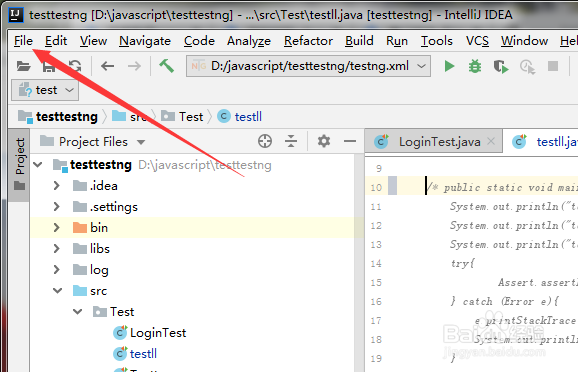Navigate Back with left arrow icon
578x372 pixels.
click(107, 66)
